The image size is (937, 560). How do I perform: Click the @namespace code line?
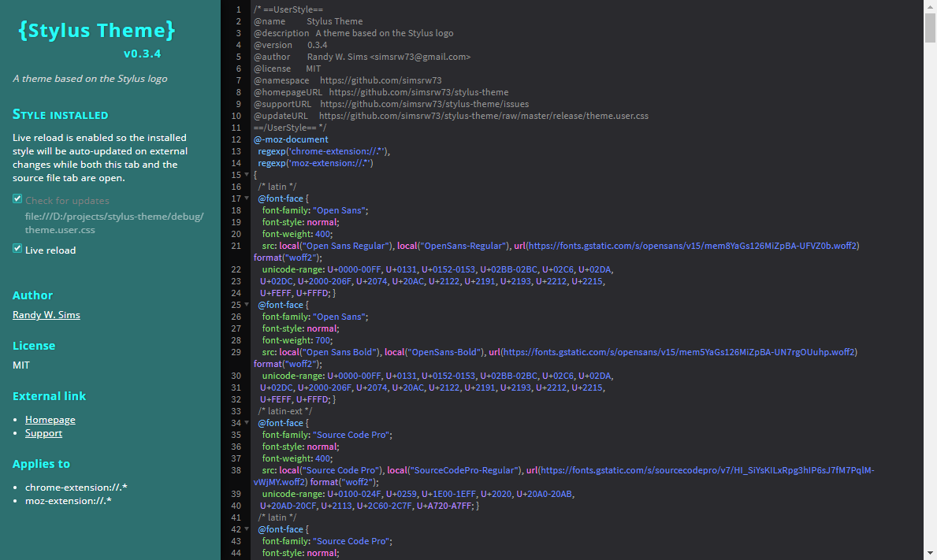pyautogui.click(x=348, y=80)
